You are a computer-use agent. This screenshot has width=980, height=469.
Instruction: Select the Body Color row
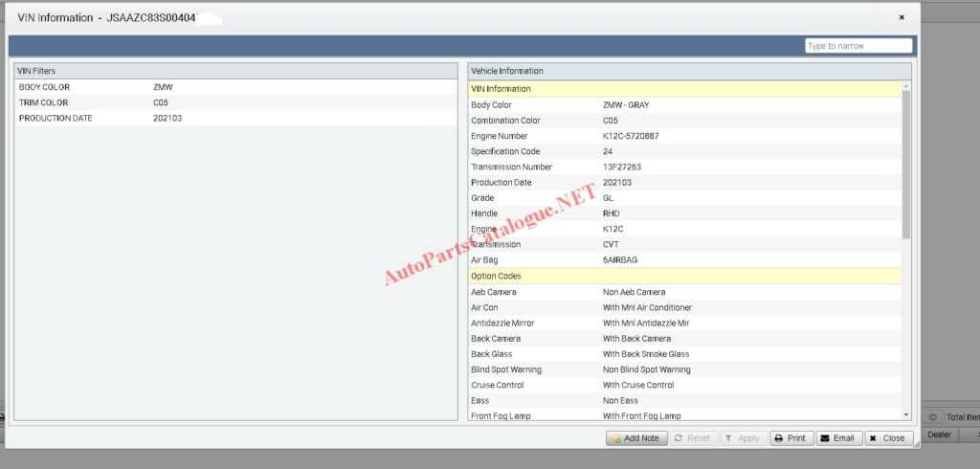click(x=685, y=105)
